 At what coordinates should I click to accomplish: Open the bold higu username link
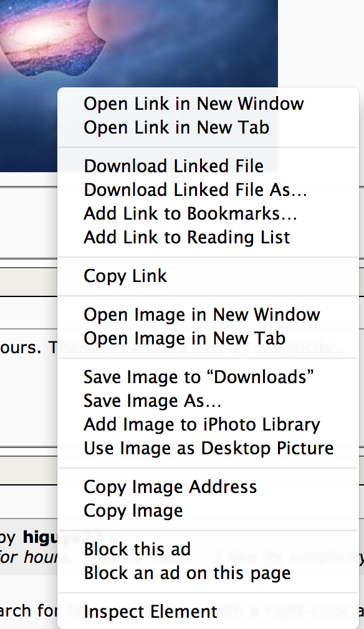point(40,537)
